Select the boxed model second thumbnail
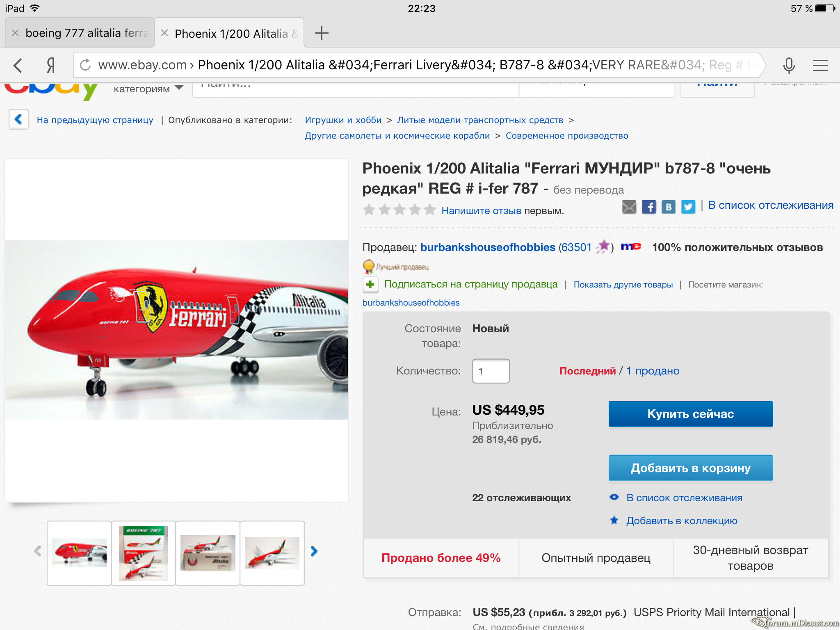This screenshot has height=630, width=840. 144,553
